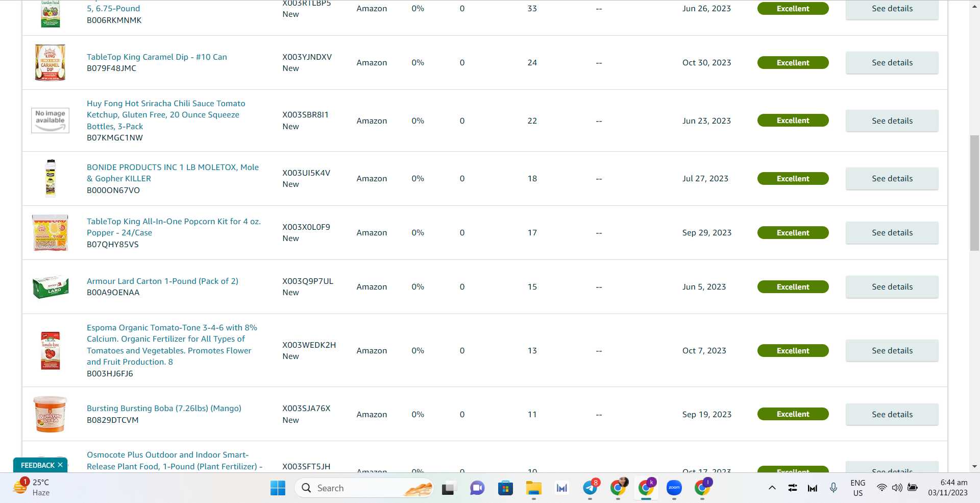Switch to Chrome window with photo profile
980x503 pixels.
(x=619, y=488)
